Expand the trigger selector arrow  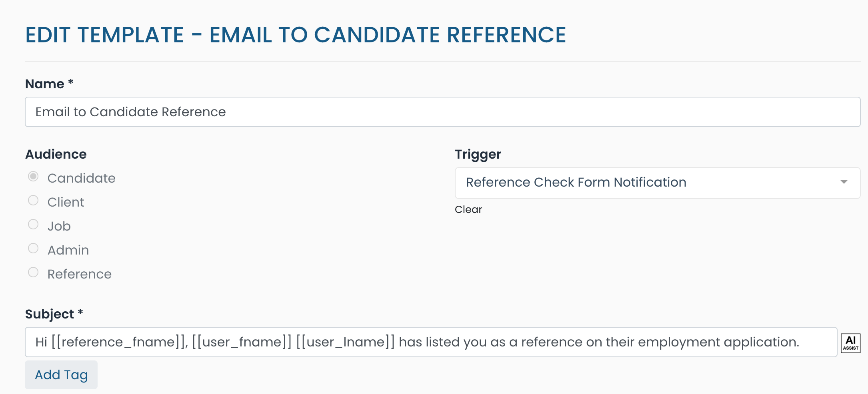pos(844,183)
